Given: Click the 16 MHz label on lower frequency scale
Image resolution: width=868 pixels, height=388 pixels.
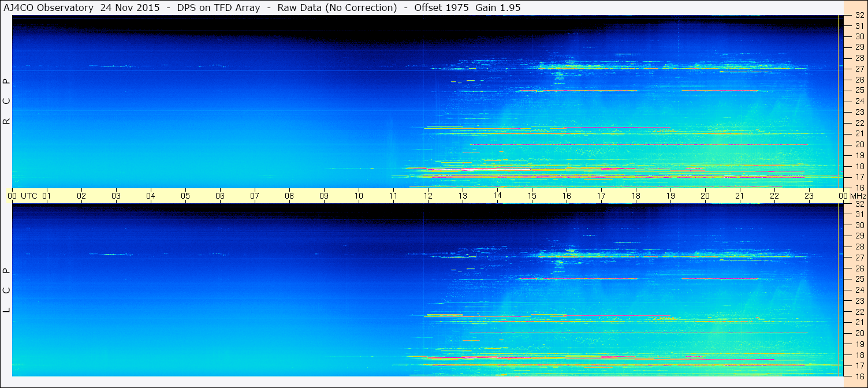Looking at the screenshot, I should (x=859, y=376).
